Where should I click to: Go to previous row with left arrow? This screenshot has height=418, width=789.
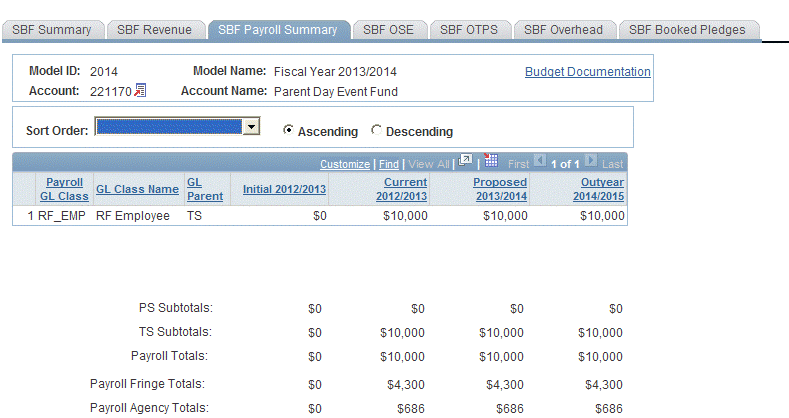tap(541, 163)
